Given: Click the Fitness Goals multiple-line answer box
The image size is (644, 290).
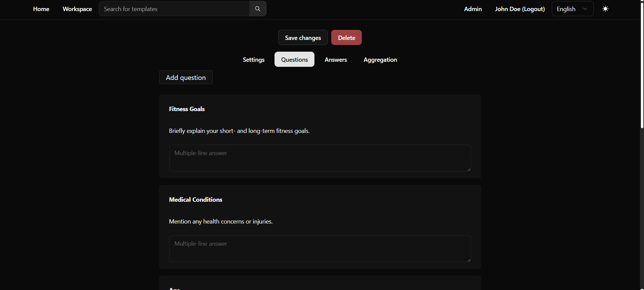Looking at the screenshot, I should [320, 158].
